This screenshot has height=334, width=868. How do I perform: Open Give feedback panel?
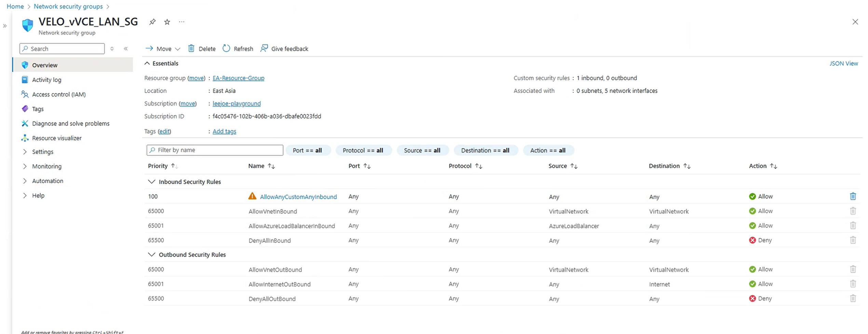(x=284, y=48)
